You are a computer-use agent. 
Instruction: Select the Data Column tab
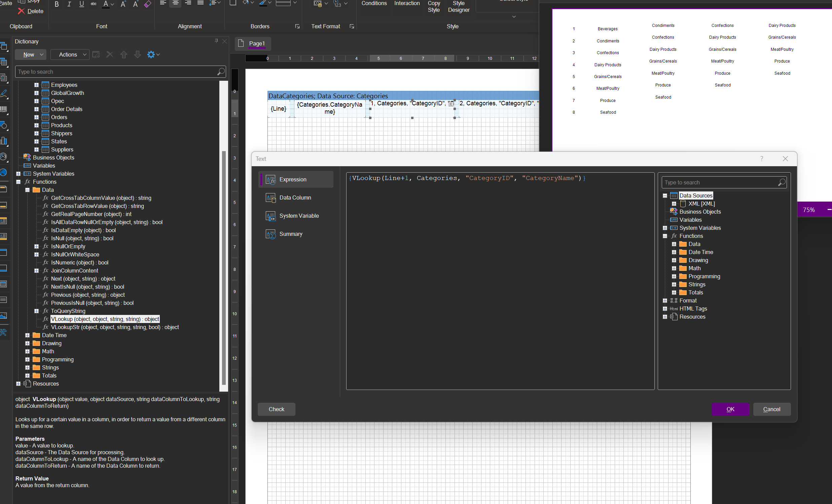296,197
